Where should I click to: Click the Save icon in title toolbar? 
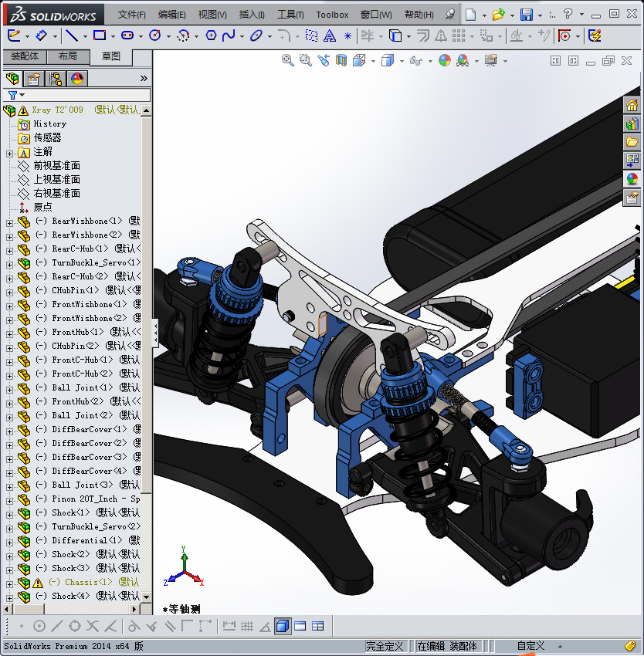pyautogui.click(x=527, y=15)
